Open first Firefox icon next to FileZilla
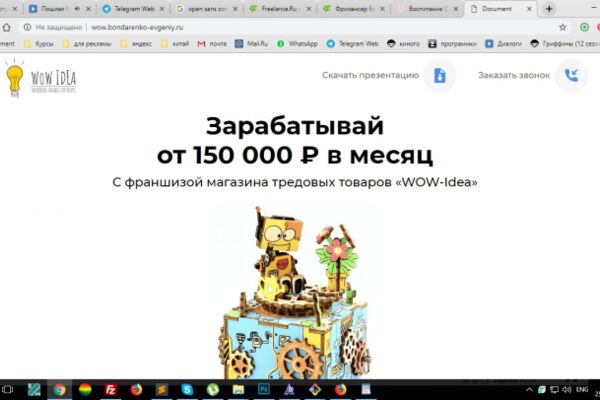 coord(136,390)
